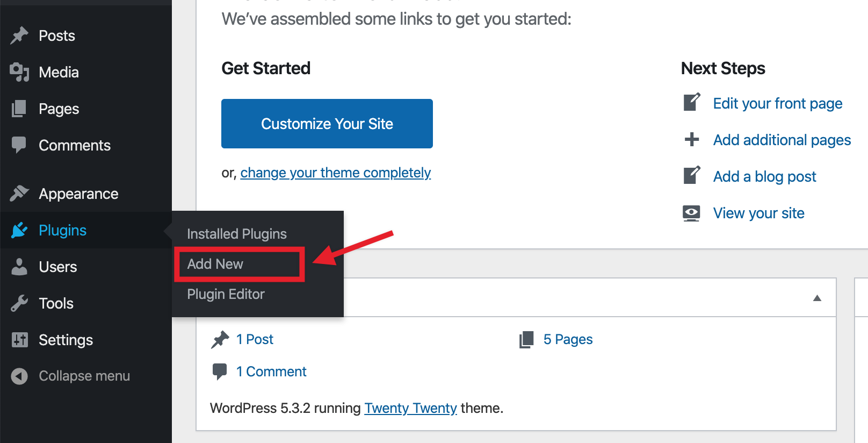Click the Settings sliders icon
868x443 pixels.
[x=19, y=340]
